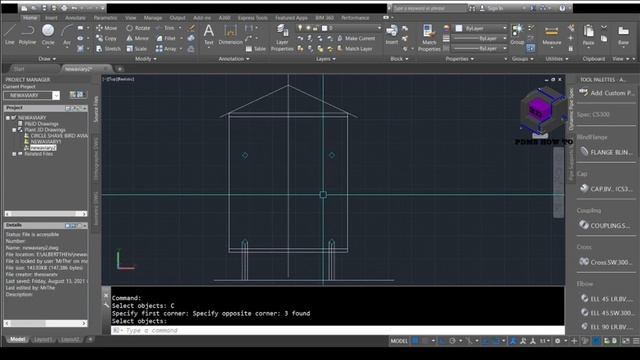This screenshot has width=640, height=360.
Task: Click Make Current layer button
Action: (356, 38)
